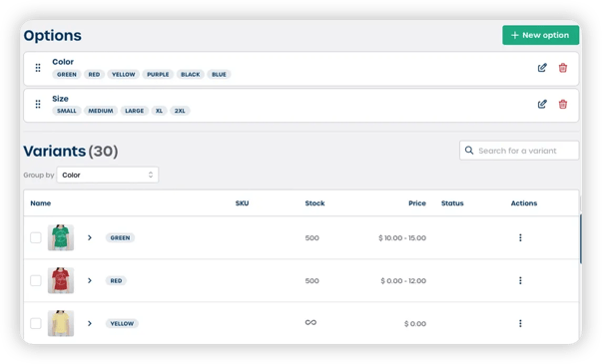Click the MEDIUM size tag
This screenshot has height=364, width=602.
[x=101, y=111]
